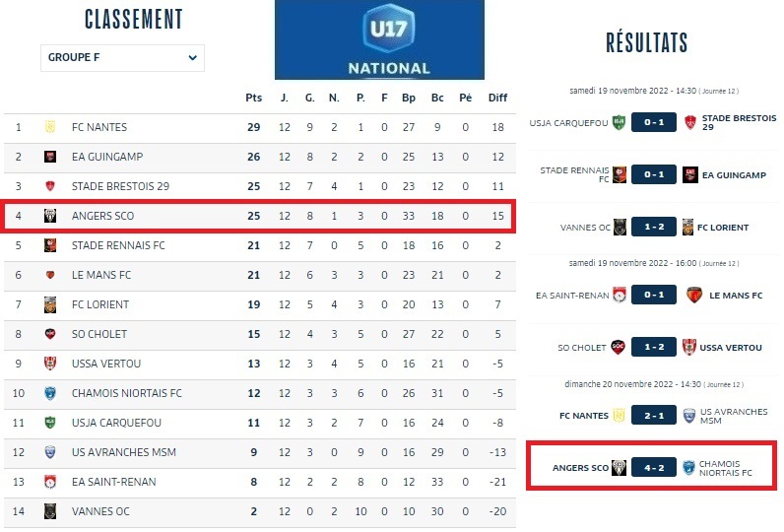
Task: Click the SO Cholet crest in standings
Action: [x=49, y=334]
